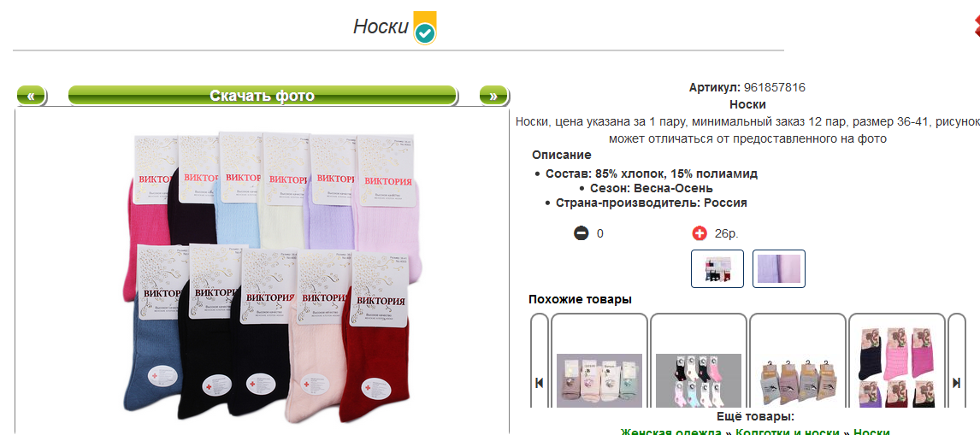Select the lilac-pink socks color thumbnail
Screen dimensions: 980x435
(x=779, y=268)
